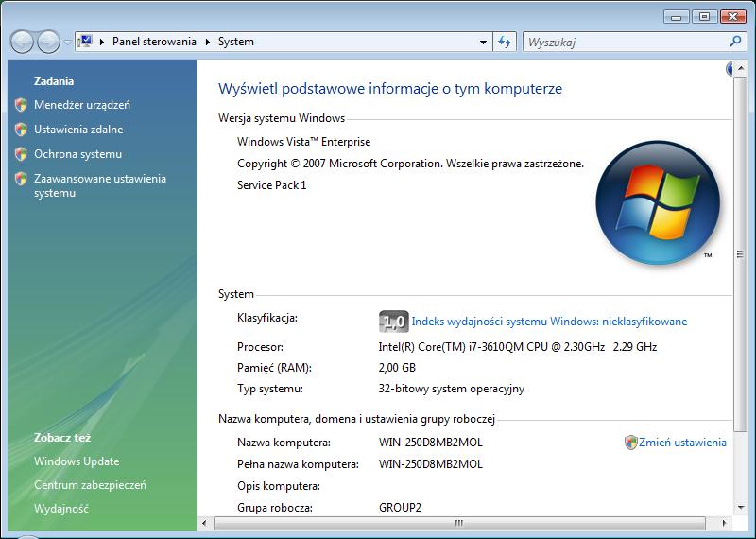Open Centrum zabezpieczeń link
The image size is (756, 539).
coord(90,485)
